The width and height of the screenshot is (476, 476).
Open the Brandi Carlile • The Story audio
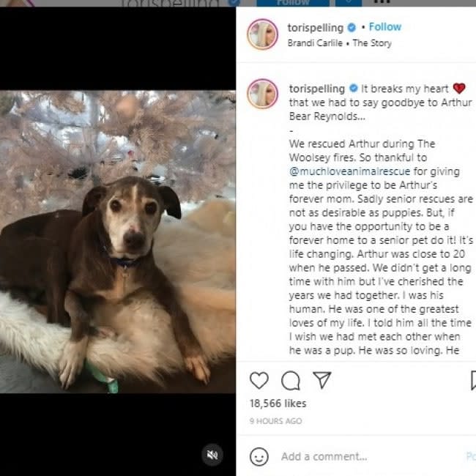click(x=340, y=43)
